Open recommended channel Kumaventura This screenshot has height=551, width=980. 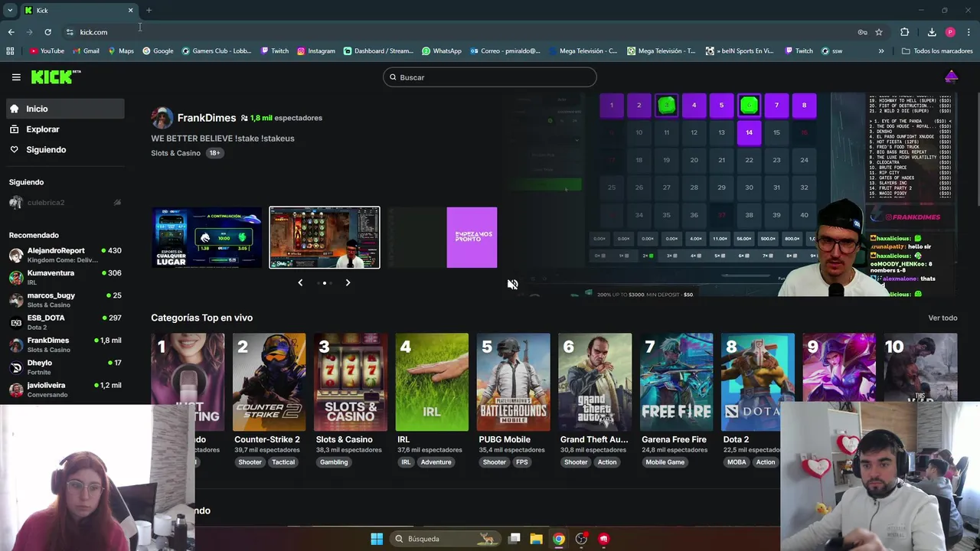click(64, 277)
